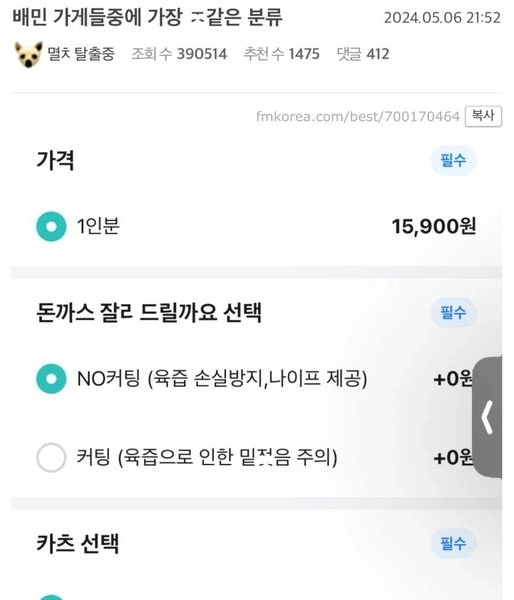Click the 복사 copy URL button
Image resolution: width=514 pixels, height=600 pixels.
coord(483,116)
